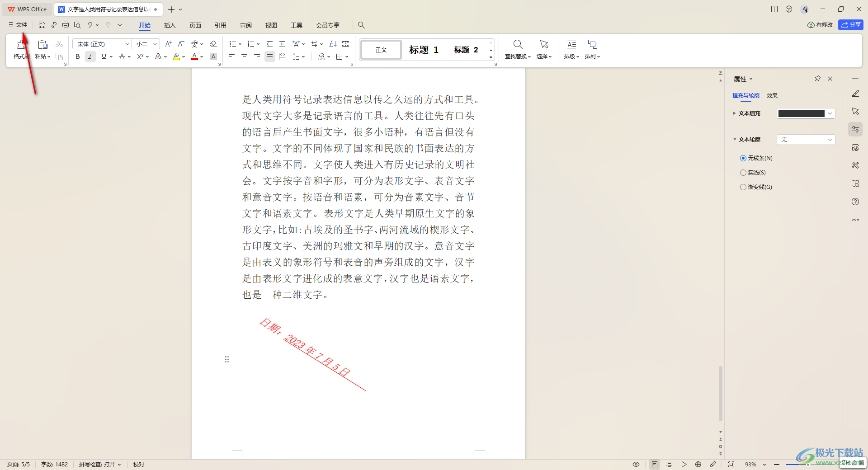Click the 分享 share button

click(x=851, y=25)
